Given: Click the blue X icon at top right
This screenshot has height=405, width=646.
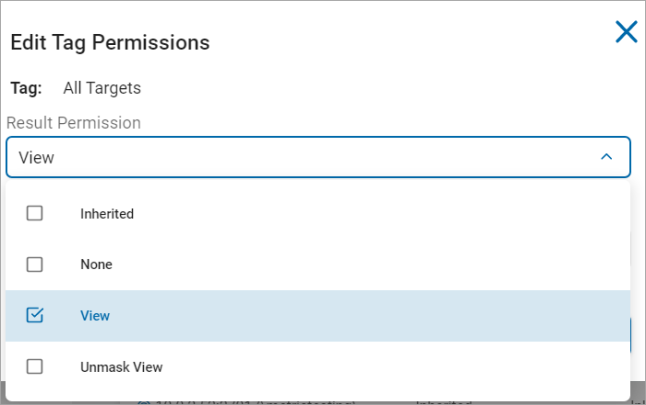Looking at the screenshot, I should click(626, 32).
